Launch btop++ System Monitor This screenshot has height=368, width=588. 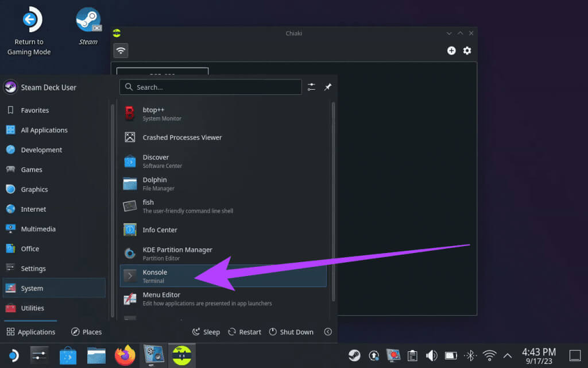pyautogui.click(x=223, y=113)
